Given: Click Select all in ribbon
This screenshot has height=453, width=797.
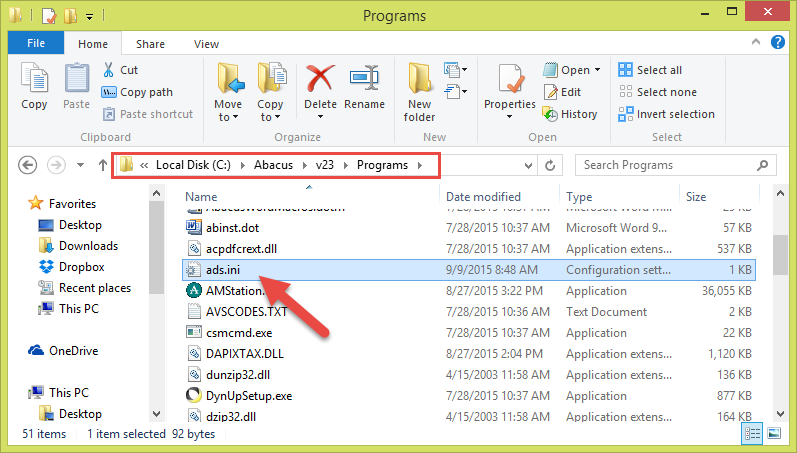Looking at the screenshot, I should tap(650, 70).
